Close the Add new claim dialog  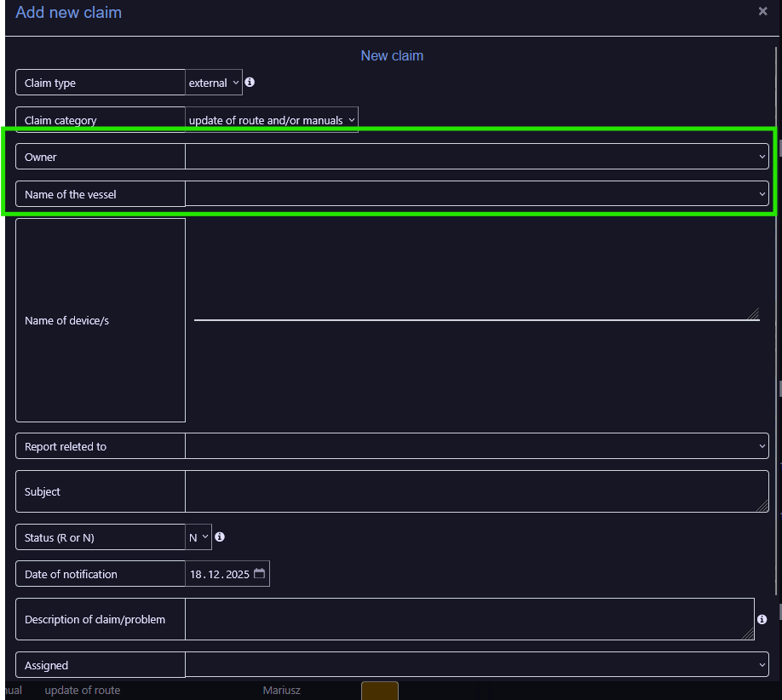point(762,12)
